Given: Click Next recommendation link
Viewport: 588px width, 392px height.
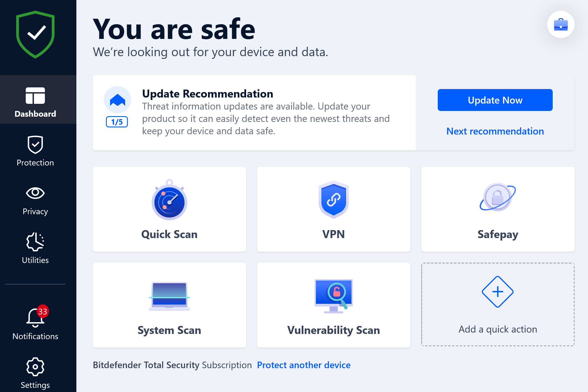Looking at the screenshot, I should pos(495,131).
